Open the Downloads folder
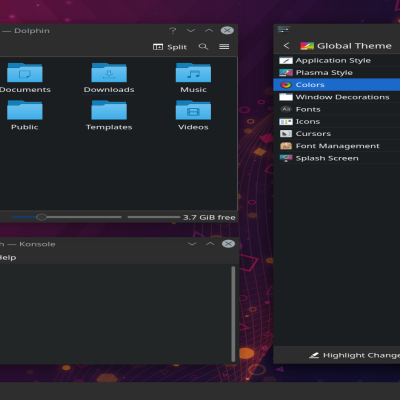 pyautogui.click(x=109, y=78)
